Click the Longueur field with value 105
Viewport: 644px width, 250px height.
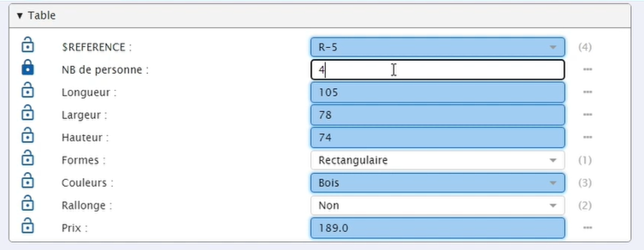click(x=437, y=92)
